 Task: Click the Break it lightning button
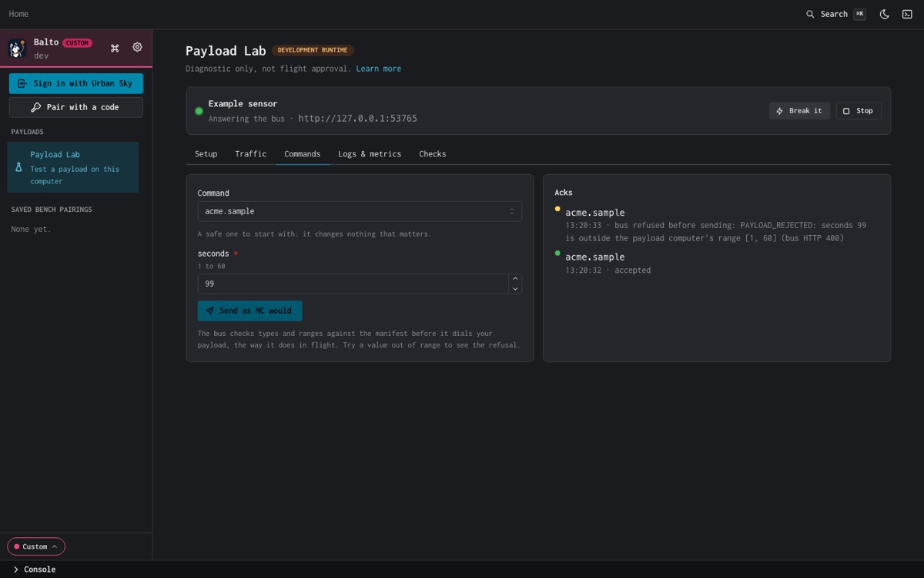pyautogui.click(x=799, y=111)
